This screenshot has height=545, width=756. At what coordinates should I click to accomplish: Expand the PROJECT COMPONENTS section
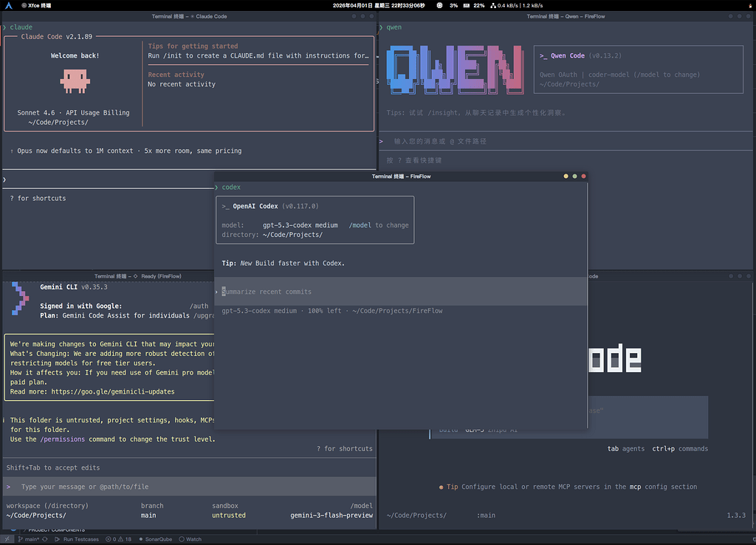[52, 530]
